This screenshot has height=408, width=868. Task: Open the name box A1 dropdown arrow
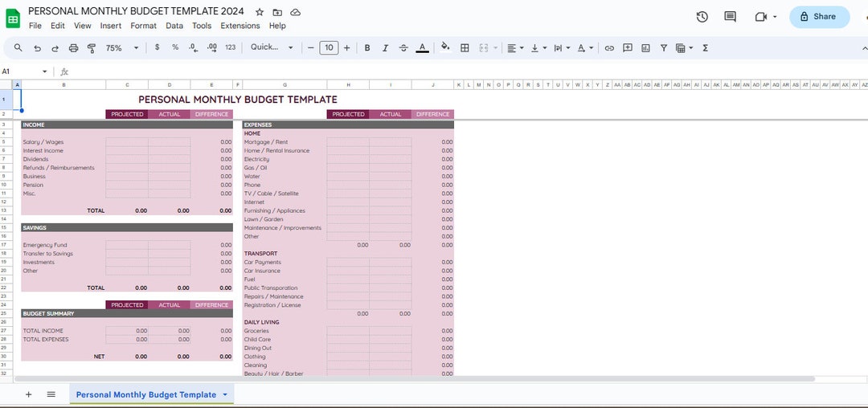(45, 71)
